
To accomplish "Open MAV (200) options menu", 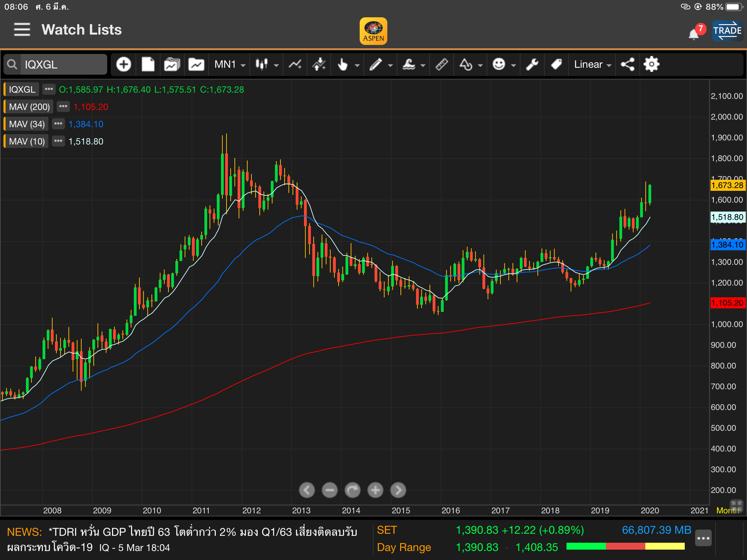I will pos(63,106).
